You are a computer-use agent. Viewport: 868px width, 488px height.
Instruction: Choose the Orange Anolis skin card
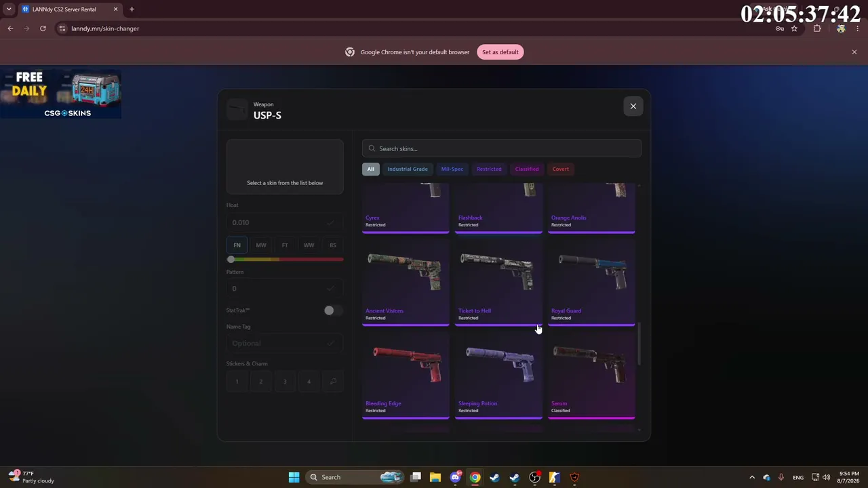(x=591, y=208)
